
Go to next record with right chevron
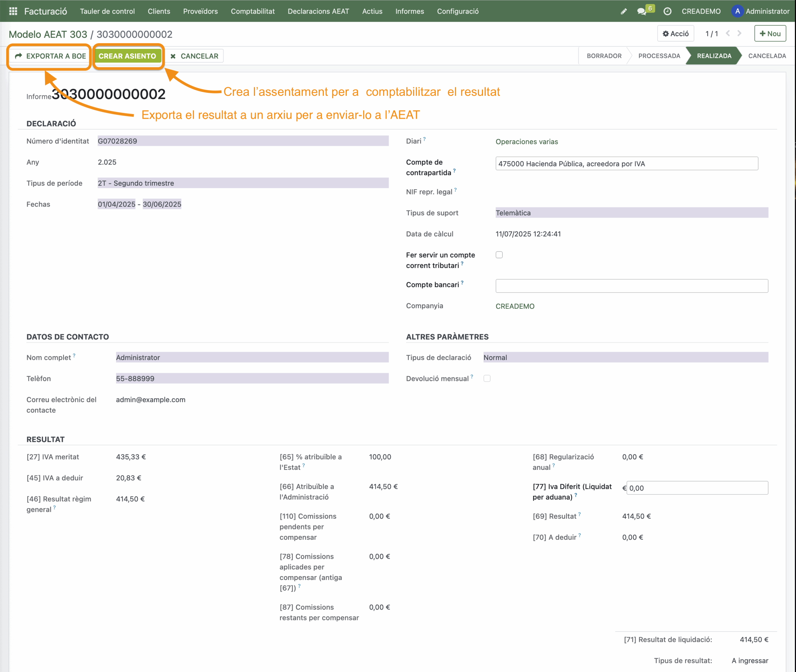739,34
